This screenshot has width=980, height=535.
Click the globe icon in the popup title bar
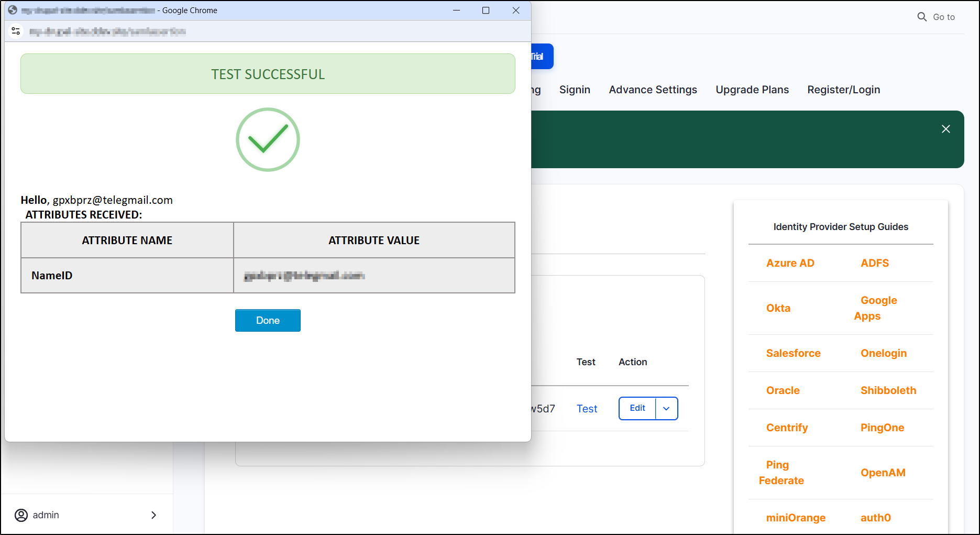pos(12,10)
